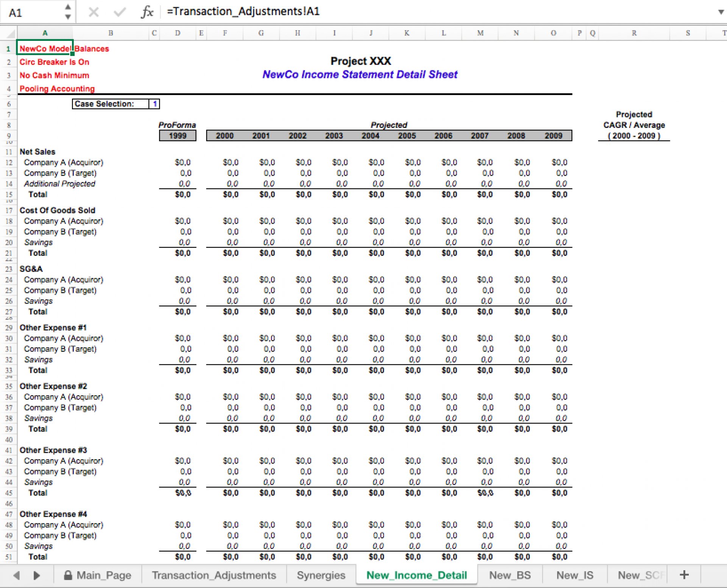Viewport: 727px width, 588px height.
Task: Click the '( 2000 - 2009 )' header cell
Action: coord(634,136)
